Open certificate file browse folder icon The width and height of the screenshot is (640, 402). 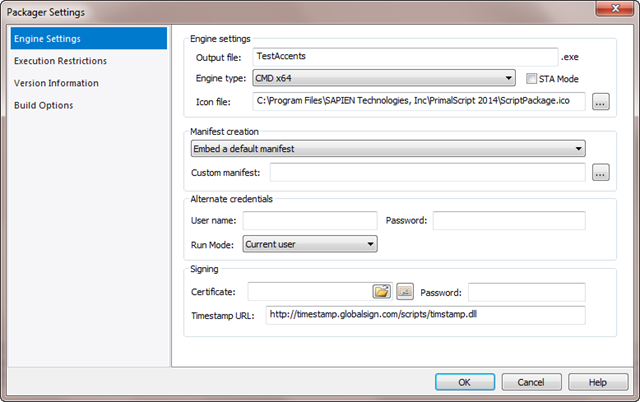tap(382, 291)
